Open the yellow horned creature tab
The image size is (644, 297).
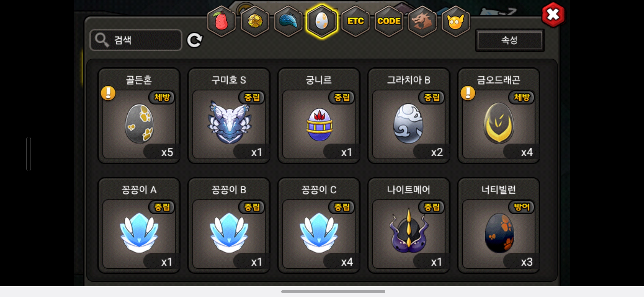[455, 21]
